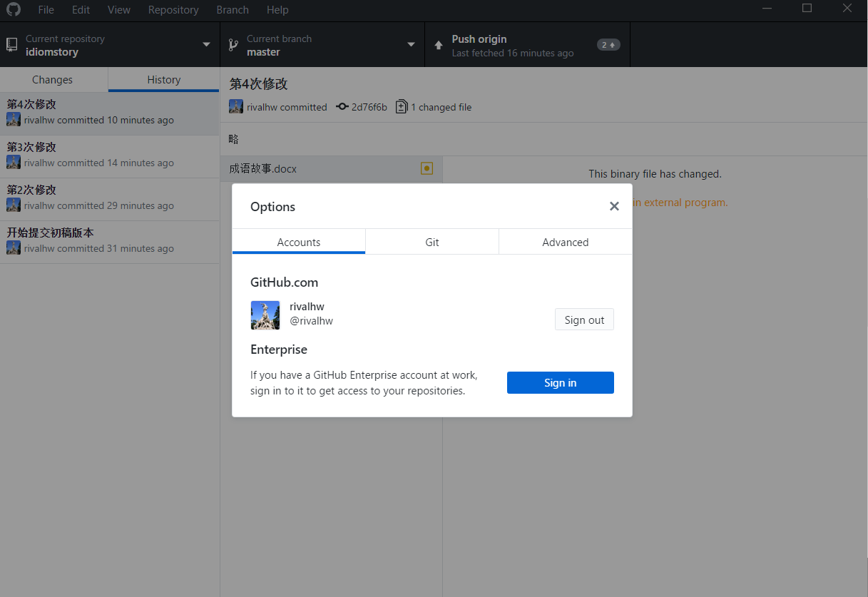Viewport: 868px width, 597px height.
Task: Click the 'in external program' link
Action: [x=680, y=203]
